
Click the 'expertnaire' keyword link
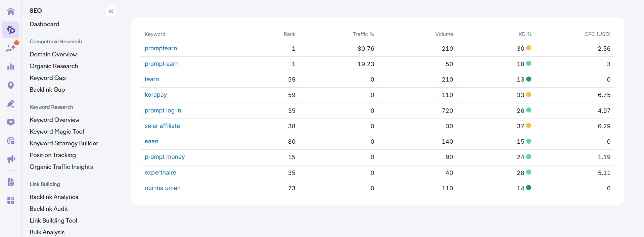pos(160,173)
